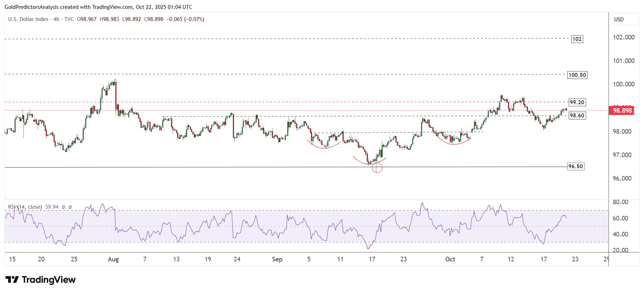Screen dimensions: 644x293
Task: Click the TradingView logo icon
Action: point(12,280)
